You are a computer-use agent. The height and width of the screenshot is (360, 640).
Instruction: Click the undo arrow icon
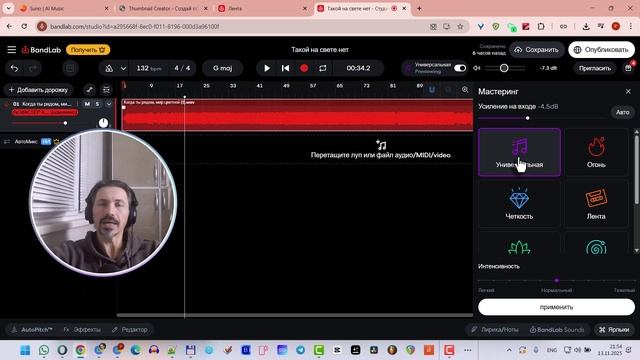[x=14, y=68]
